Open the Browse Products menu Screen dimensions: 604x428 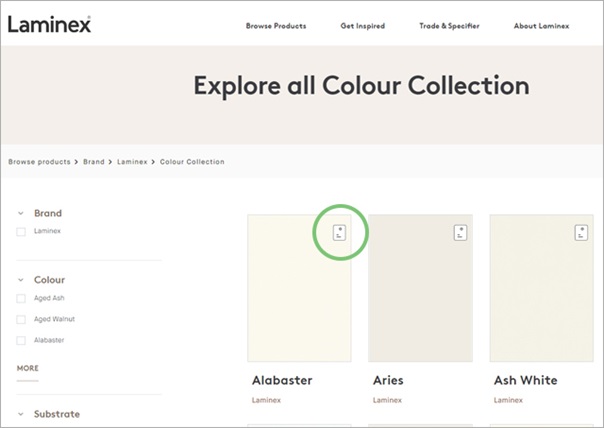tap(276, 26)
